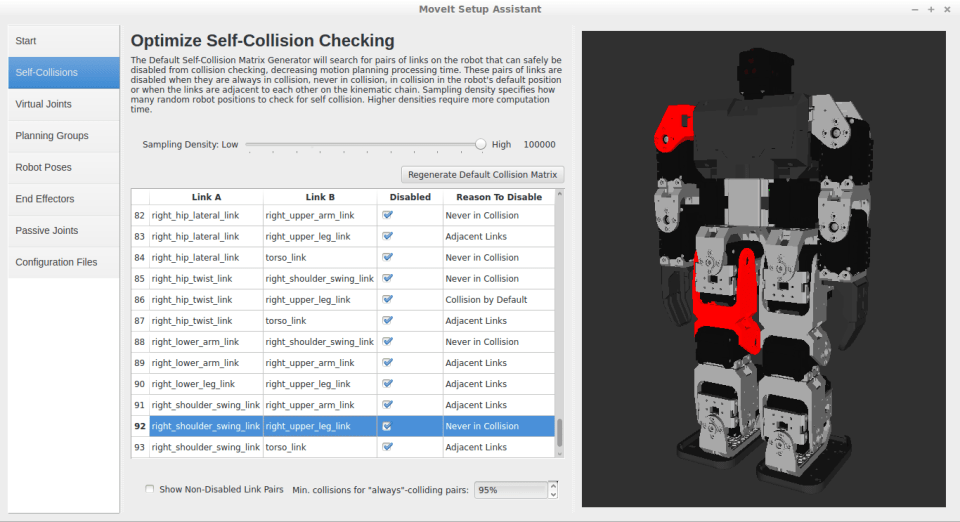The height and width of the screenshot is (522, 960).
Task: Increase the min collisions percentage spinner
Action: [552, 486]
